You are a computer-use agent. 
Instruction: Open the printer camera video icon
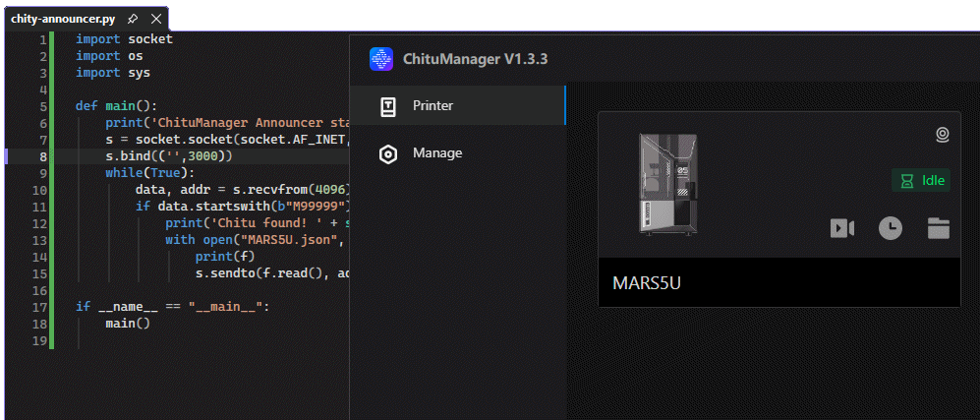click(841, 229)
